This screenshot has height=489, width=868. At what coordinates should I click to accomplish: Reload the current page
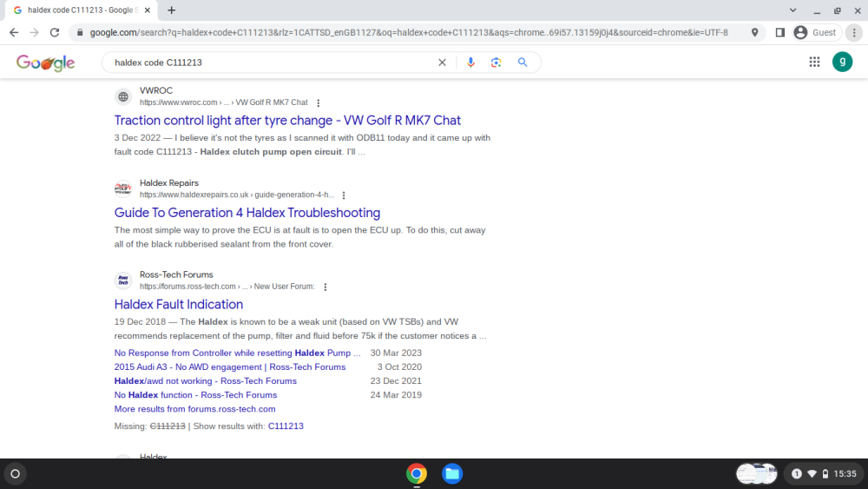click(x=54, y=33)
